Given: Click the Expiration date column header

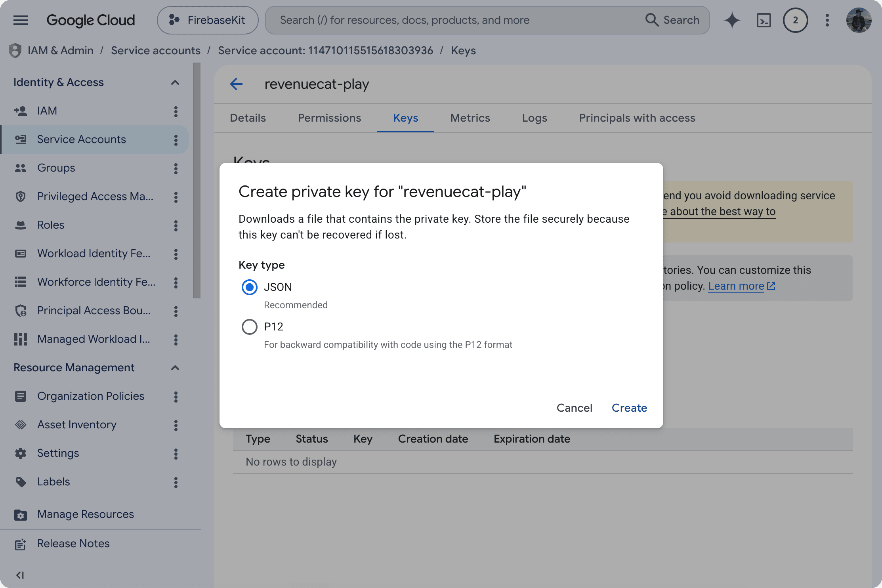Looking at the screenshot, I should (x=532, y=439).
